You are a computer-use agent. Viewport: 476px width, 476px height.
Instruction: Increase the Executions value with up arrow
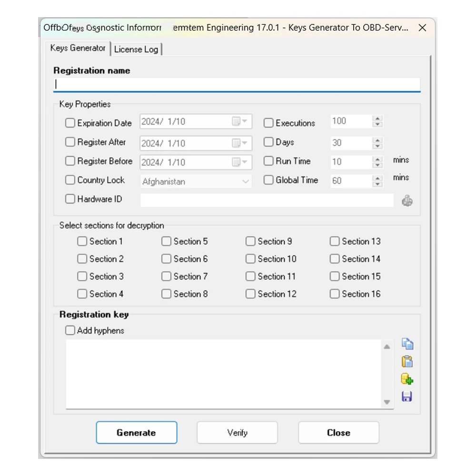point(377,119)
